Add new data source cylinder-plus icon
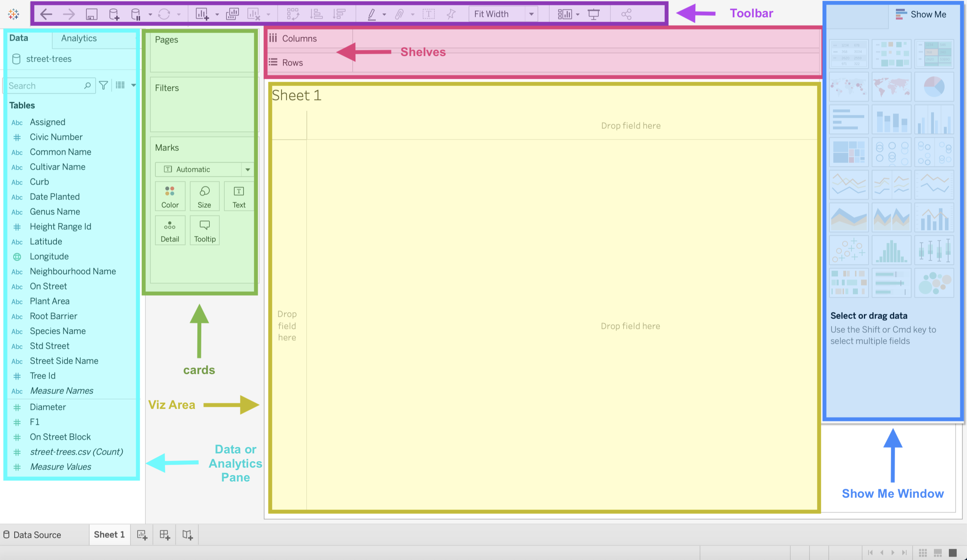967x560 pixels. pyautogui.click(x=114, y=14)
